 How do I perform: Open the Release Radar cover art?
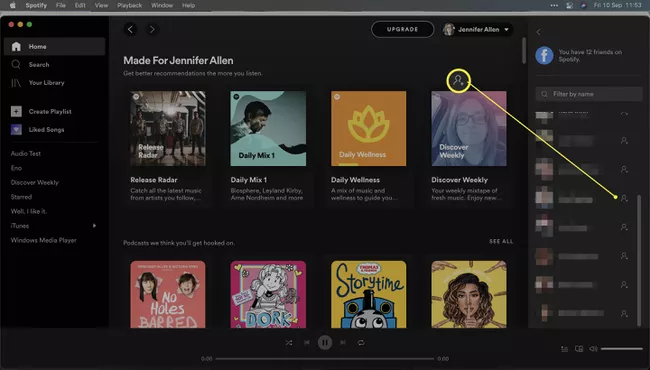(x=168, y=128)
